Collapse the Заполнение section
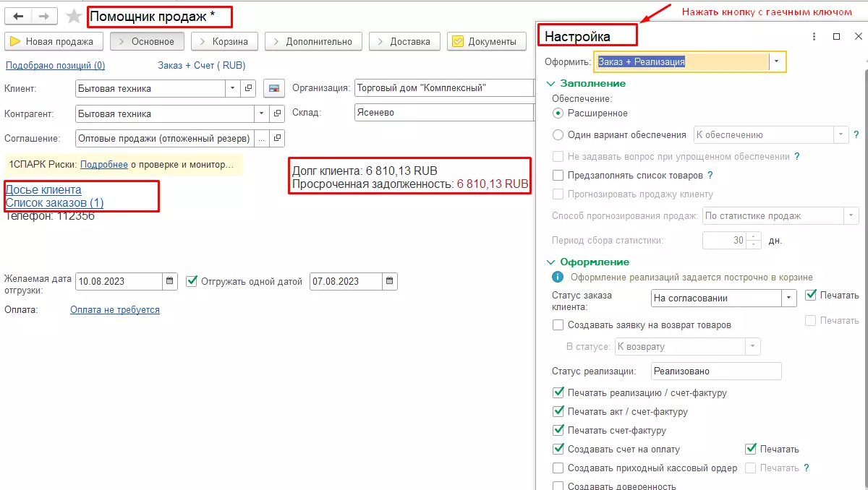Screen dimensions: 868x490 click(551, 83)
